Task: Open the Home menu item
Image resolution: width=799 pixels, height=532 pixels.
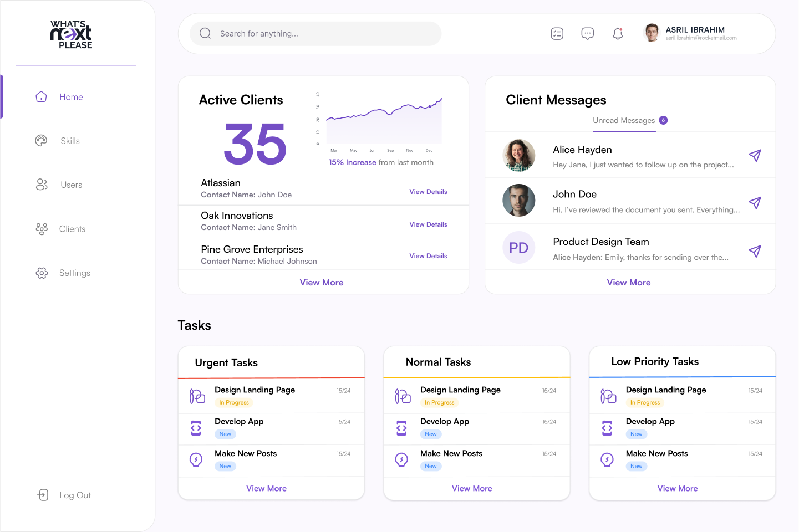Action: (x=71, y=97)
